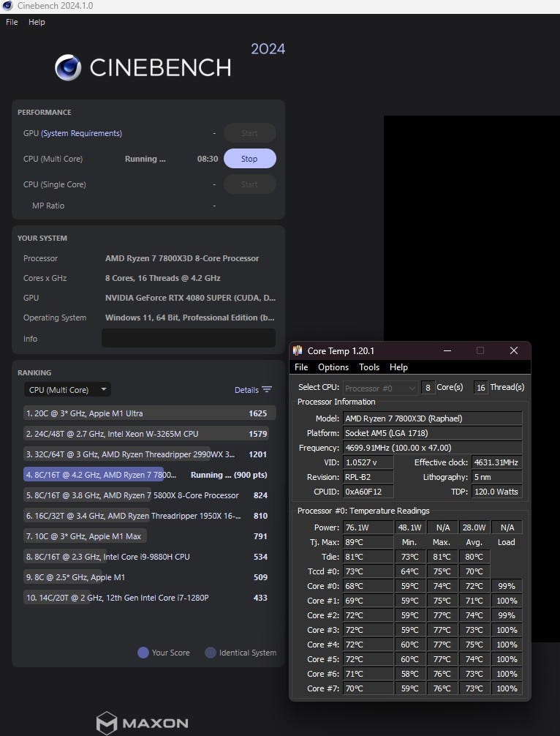Click the disabled CPU Single Core Start button
The image size is (560, 736).
point(249,184)
